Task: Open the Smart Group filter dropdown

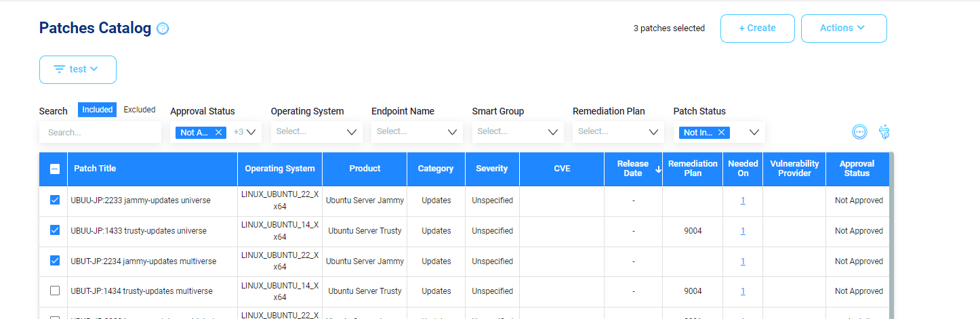Action: pyautogui.click(x=553, y=132)
